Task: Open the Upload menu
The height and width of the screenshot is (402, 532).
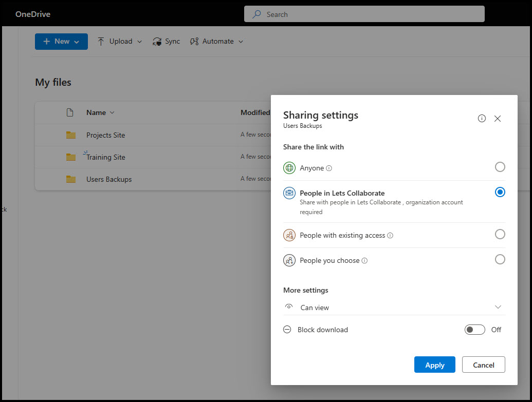Action: coord(120,42)
